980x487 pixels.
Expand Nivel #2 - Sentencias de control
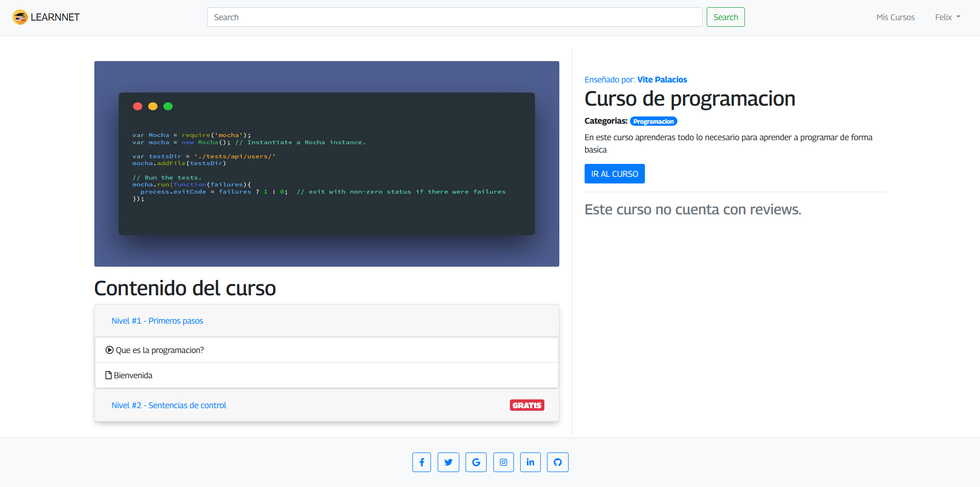click(169, 405)
